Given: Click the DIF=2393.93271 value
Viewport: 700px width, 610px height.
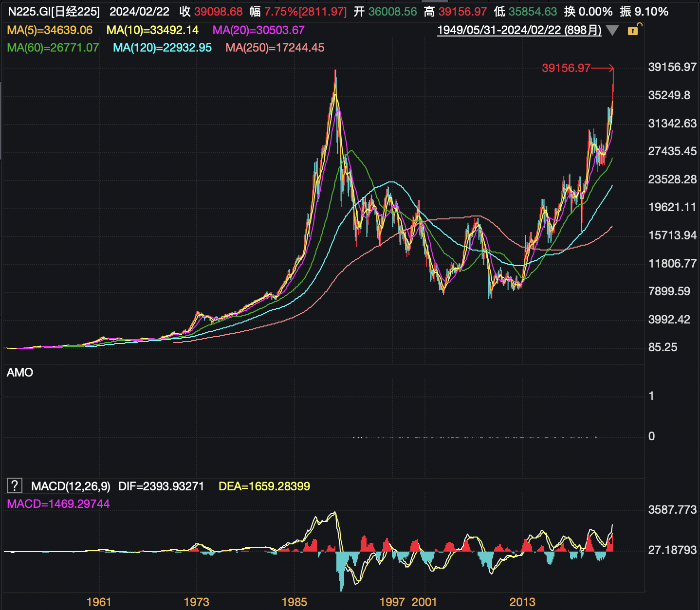Looking at the screenshot, I should point(161,486).
